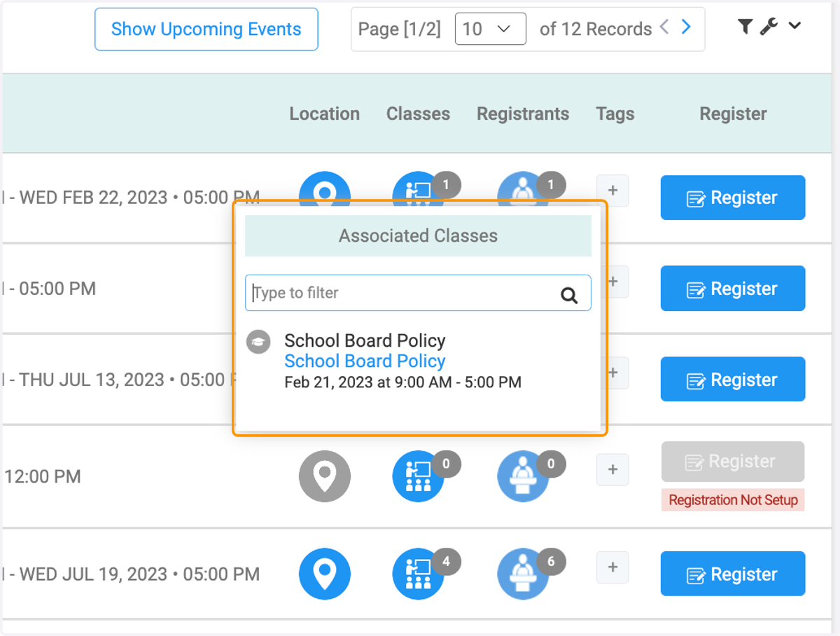Open registrants icon in Feb 22, 2023 row
This screenshot has height=636, width=840.
point(524,188)
